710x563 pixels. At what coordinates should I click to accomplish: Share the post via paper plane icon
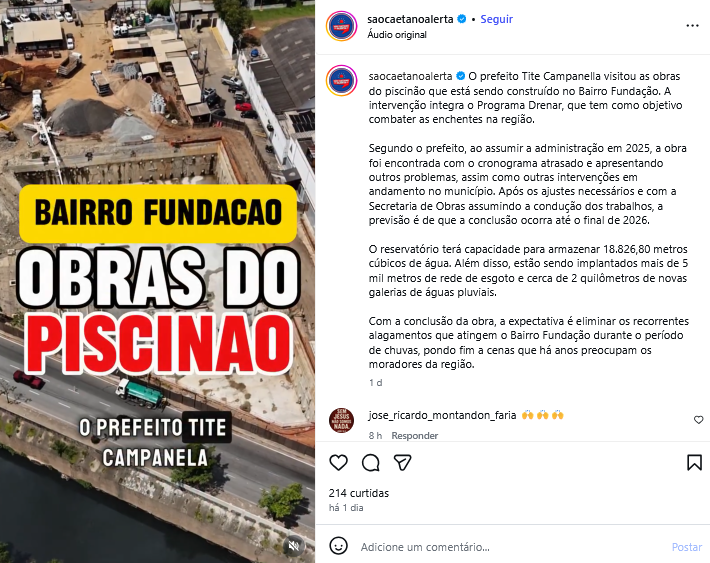403,462
